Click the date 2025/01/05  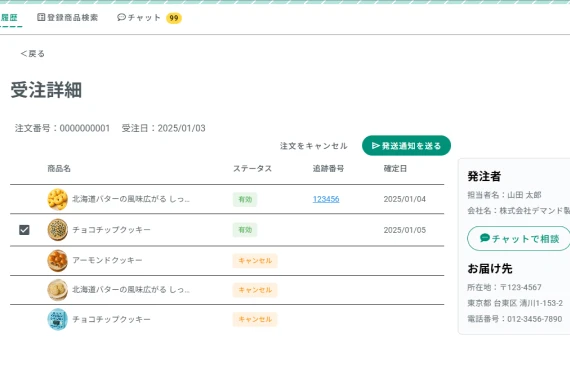(405, 230)
